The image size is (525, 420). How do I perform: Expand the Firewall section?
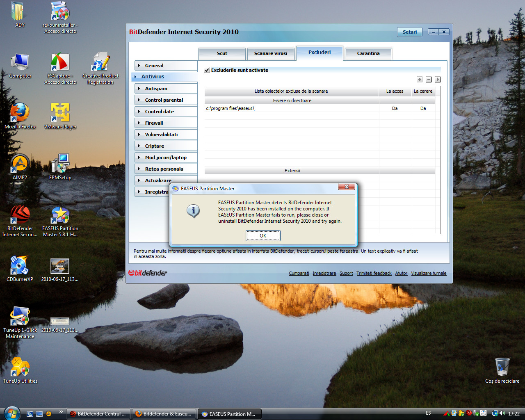(166, 123)
